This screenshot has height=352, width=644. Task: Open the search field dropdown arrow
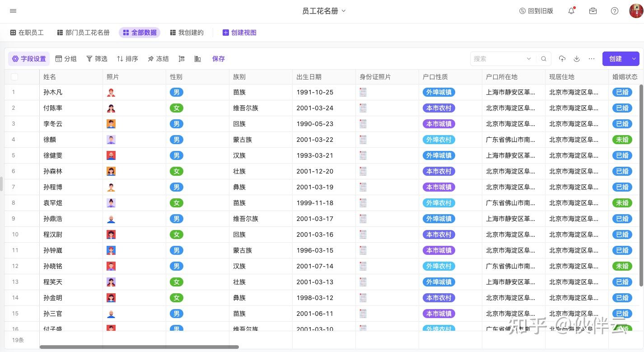(x=529, y=59)
